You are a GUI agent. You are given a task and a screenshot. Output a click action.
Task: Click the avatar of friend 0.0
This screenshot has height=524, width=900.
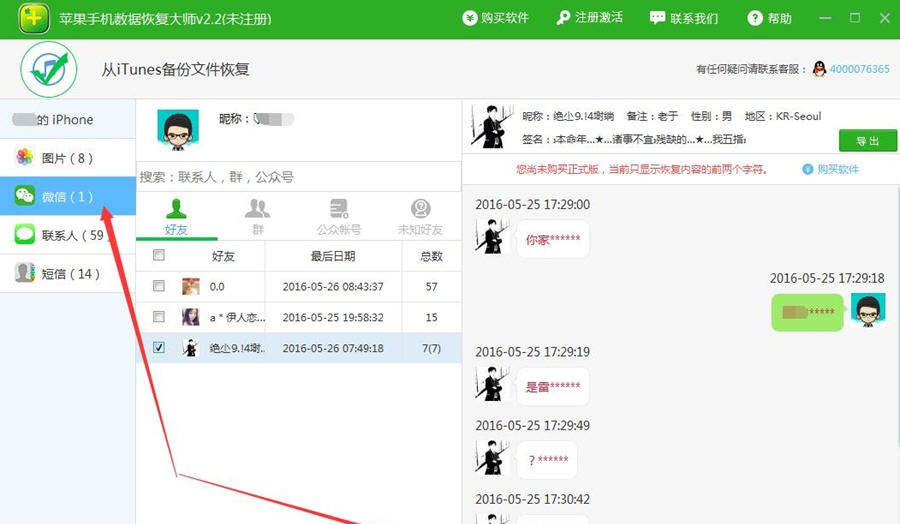tap(191, 286)
